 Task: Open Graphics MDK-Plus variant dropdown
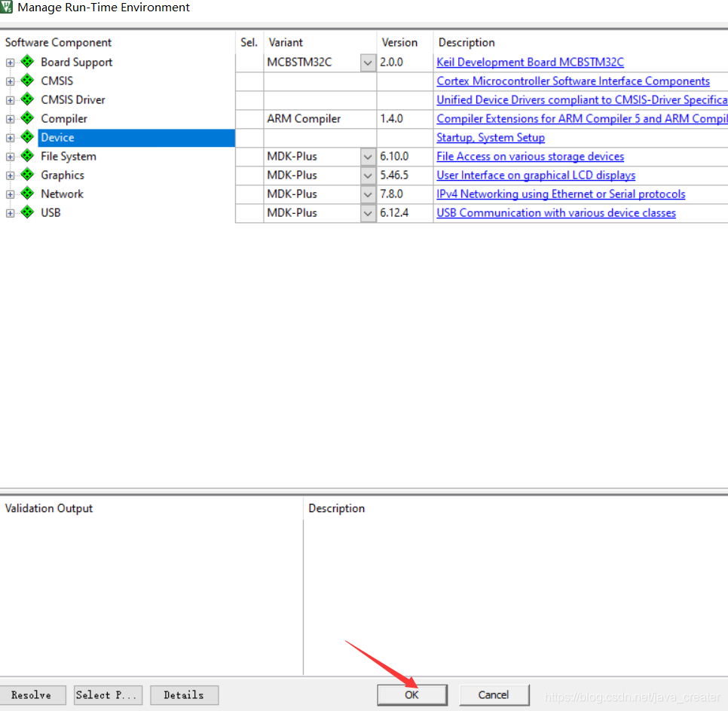(x=368, y=175)
